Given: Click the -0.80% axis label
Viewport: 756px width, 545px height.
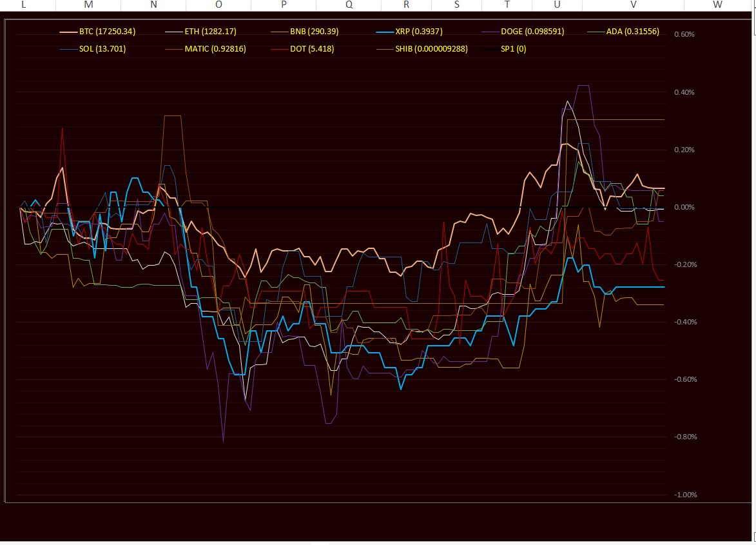Looking at the screenshot, I should click(684, 437).
